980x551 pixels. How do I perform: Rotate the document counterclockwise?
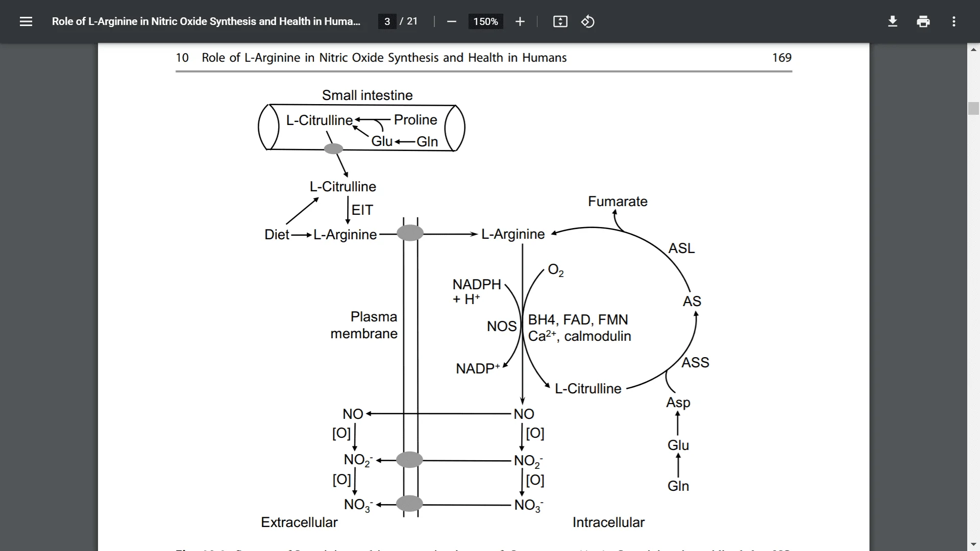[587, 21]
